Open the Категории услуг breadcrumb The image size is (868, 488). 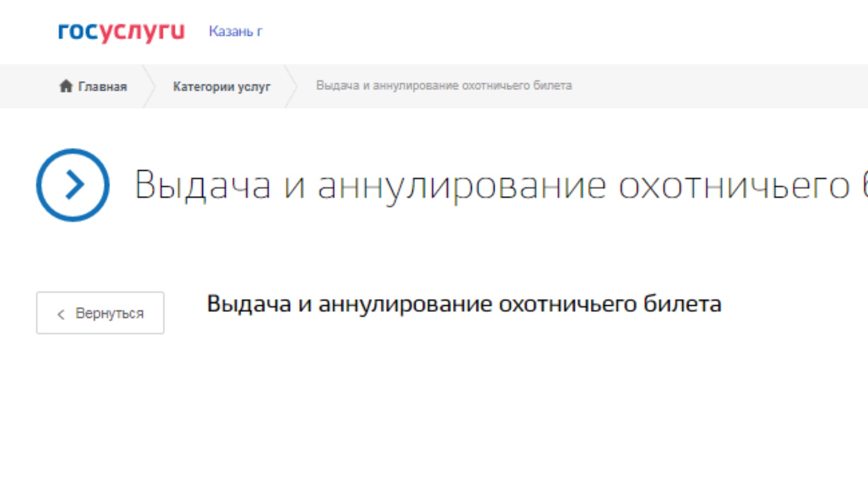click(221, 87)
